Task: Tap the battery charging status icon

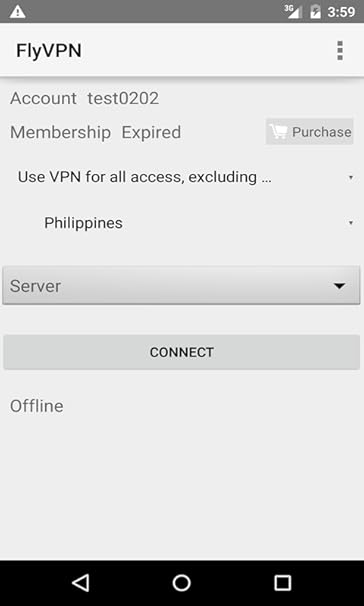Action: 316,12
